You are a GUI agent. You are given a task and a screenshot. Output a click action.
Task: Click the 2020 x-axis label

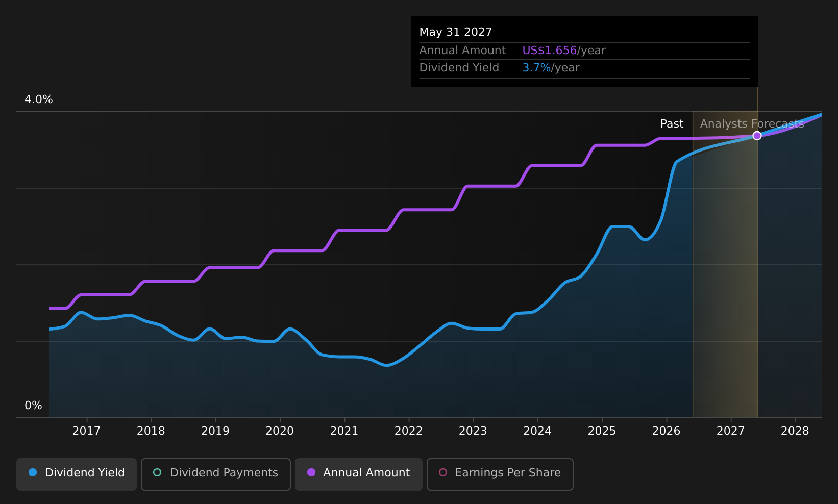(280, 431)
